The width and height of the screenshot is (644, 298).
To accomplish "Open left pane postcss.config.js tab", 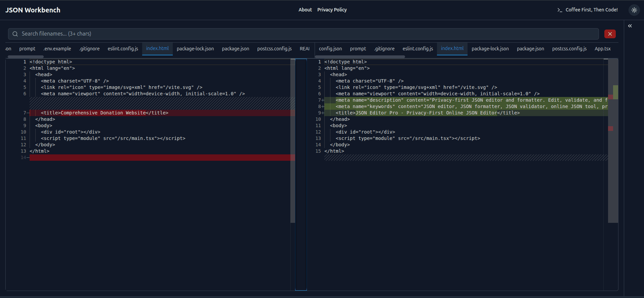I will click(274, 49).
